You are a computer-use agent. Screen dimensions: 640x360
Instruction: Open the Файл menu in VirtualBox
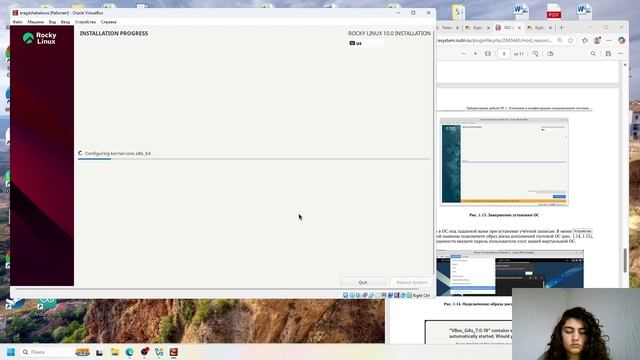18,22
